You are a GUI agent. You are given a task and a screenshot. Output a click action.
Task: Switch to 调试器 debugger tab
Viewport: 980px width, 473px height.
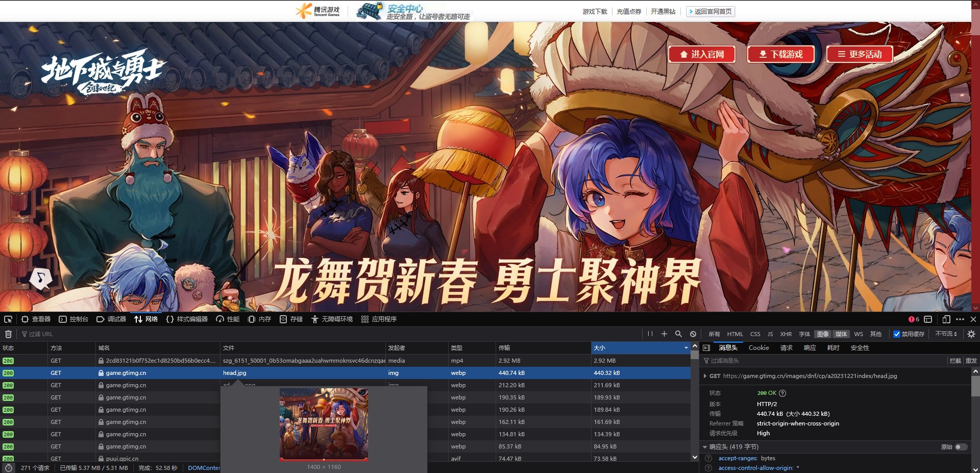coord(111,319)
